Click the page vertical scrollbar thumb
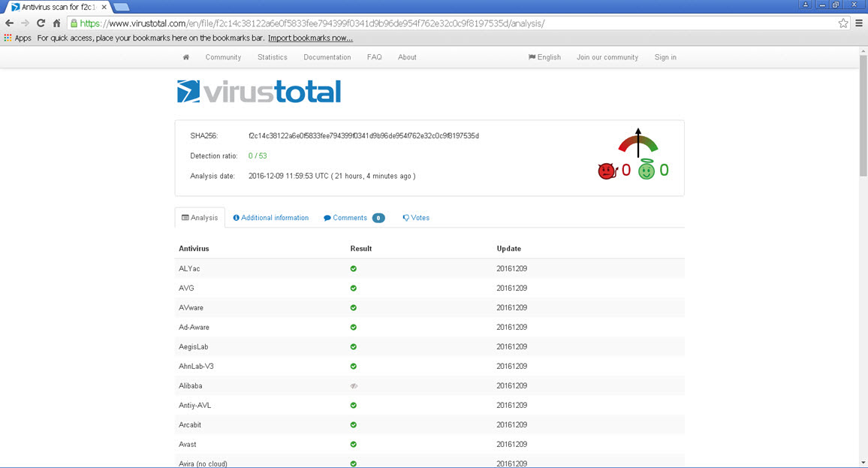The width and height of the screenshot is (868, 468). pos(863,116)
